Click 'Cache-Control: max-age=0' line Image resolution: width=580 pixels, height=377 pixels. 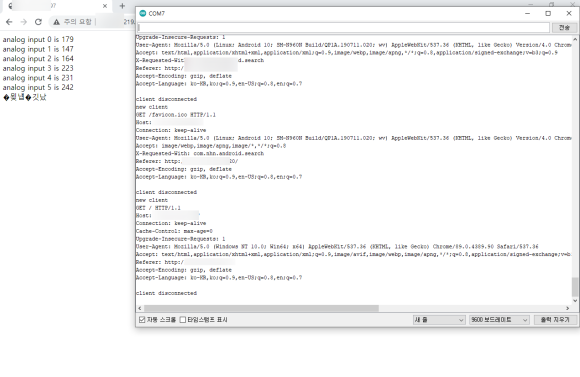[174, 231]
